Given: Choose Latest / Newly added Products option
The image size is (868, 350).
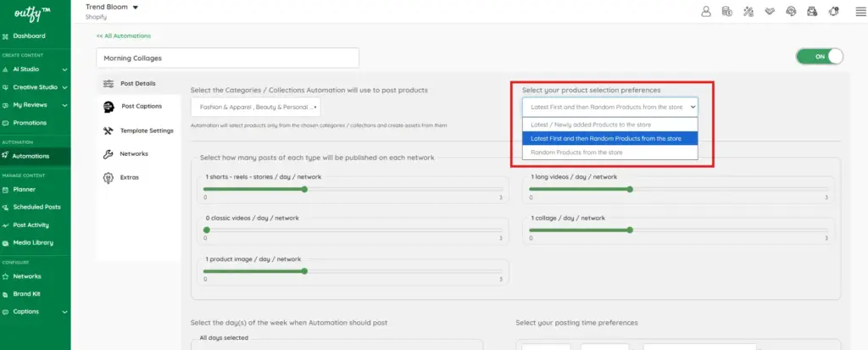Looking at the screenshot, I should 610,125.
